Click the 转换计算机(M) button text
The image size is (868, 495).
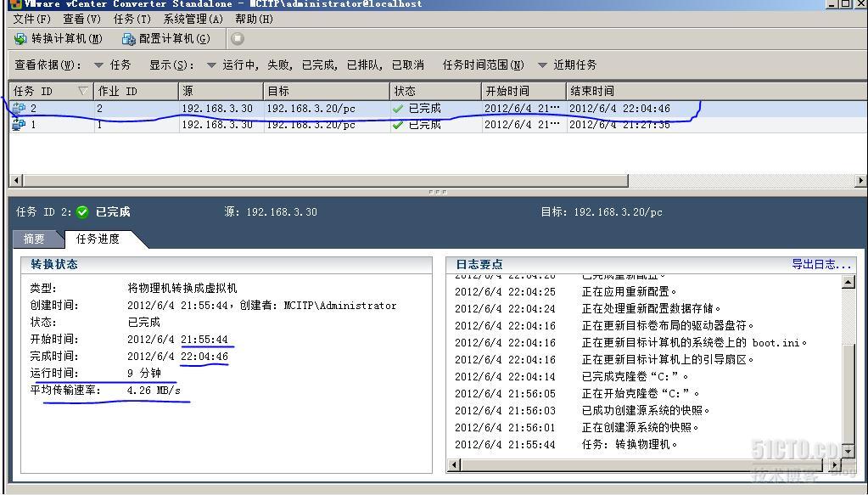pos(67,39)
